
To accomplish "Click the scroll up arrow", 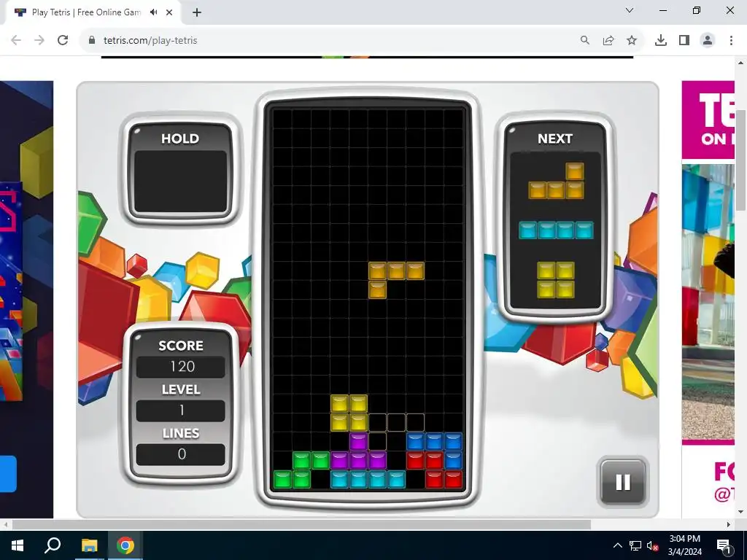I will 741,63.
